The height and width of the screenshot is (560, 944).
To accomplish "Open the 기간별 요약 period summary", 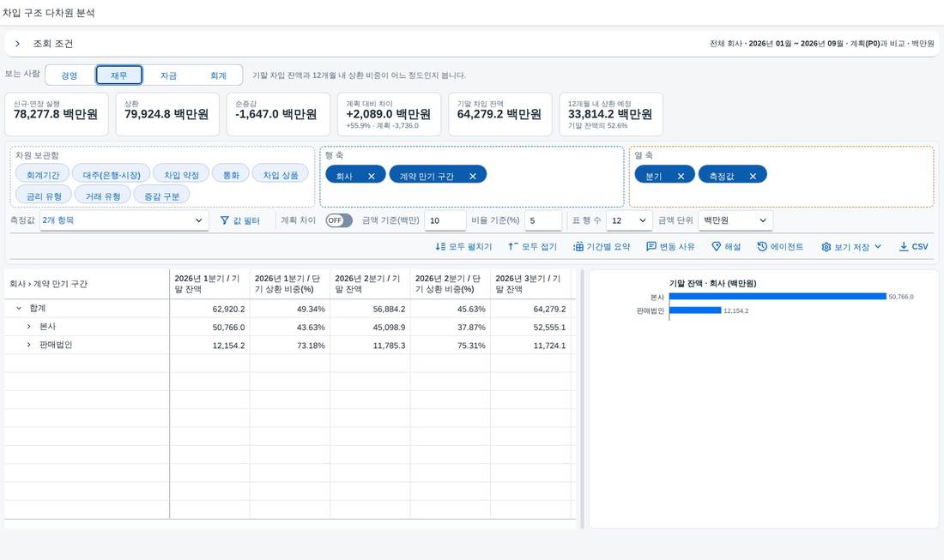I will pyautogui.click(x=601, y=247).
